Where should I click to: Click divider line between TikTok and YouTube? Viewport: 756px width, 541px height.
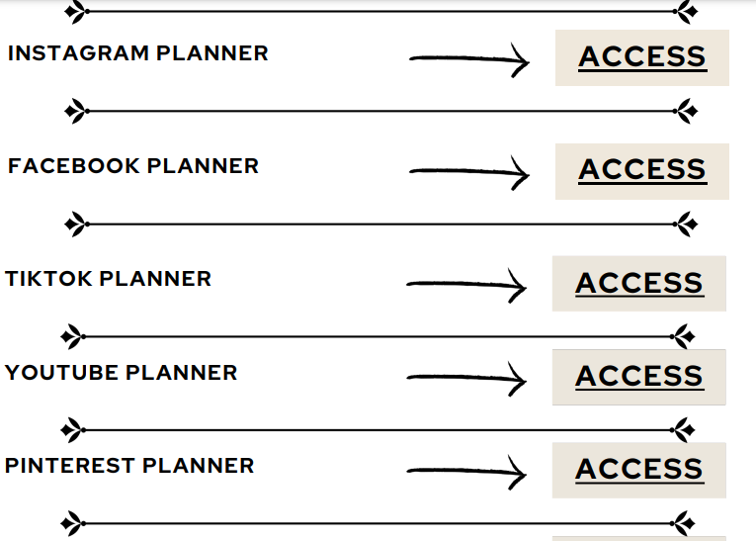[378, 336]
